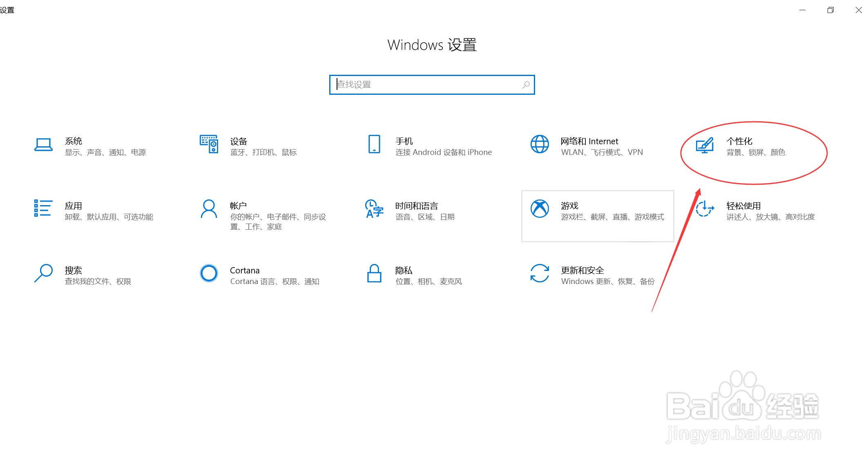The width and height of the screenshot is (868, 463).
Task: Click inside the 查找设置 search field
Action: (x=429, y=85)
